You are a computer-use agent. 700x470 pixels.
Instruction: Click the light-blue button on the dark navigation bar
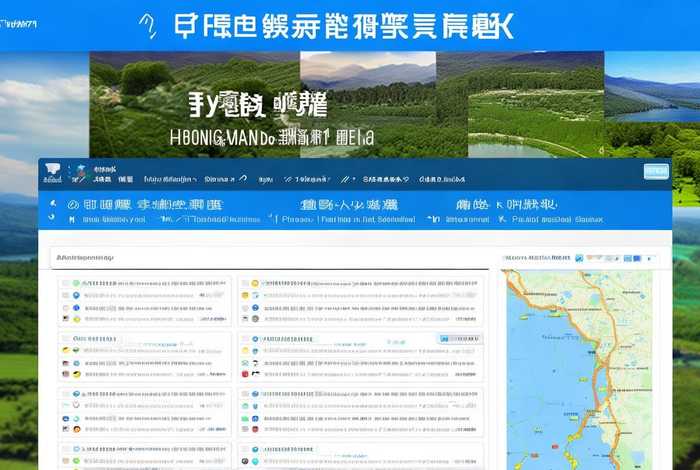(x=656, y=171)
